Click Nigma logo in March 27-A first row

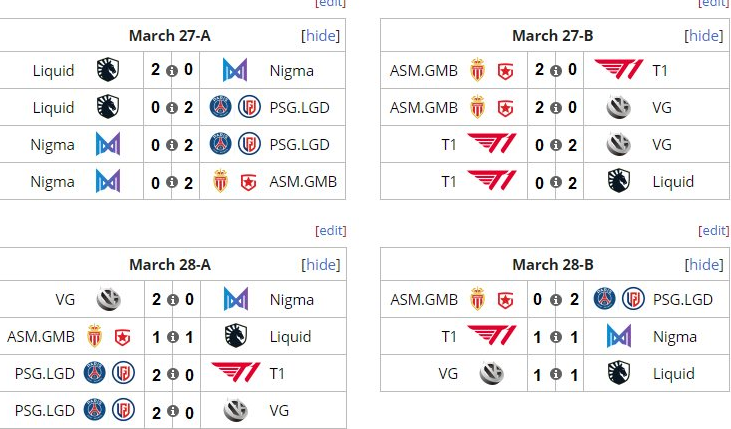click(x=236, y=70)
